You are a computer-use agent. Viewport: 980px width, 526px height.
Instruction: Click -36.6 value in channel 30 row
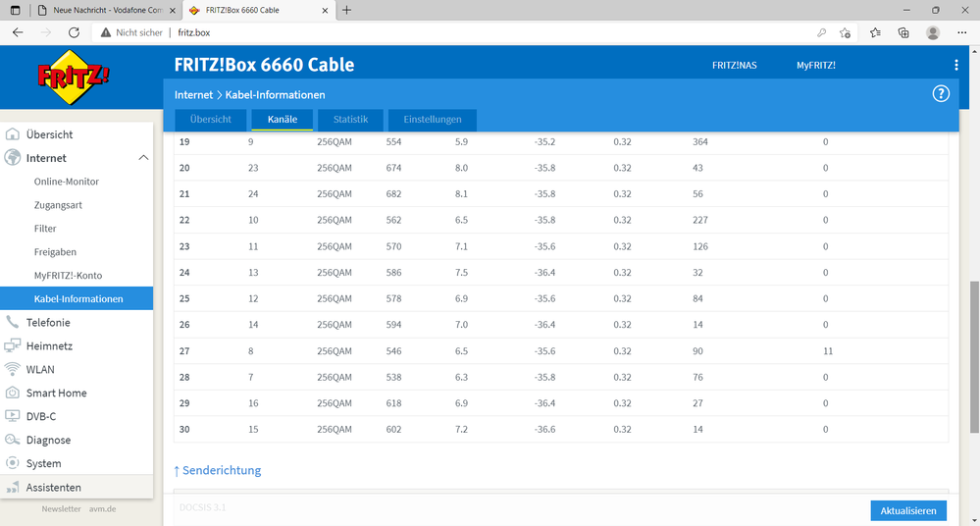[545, 430]
